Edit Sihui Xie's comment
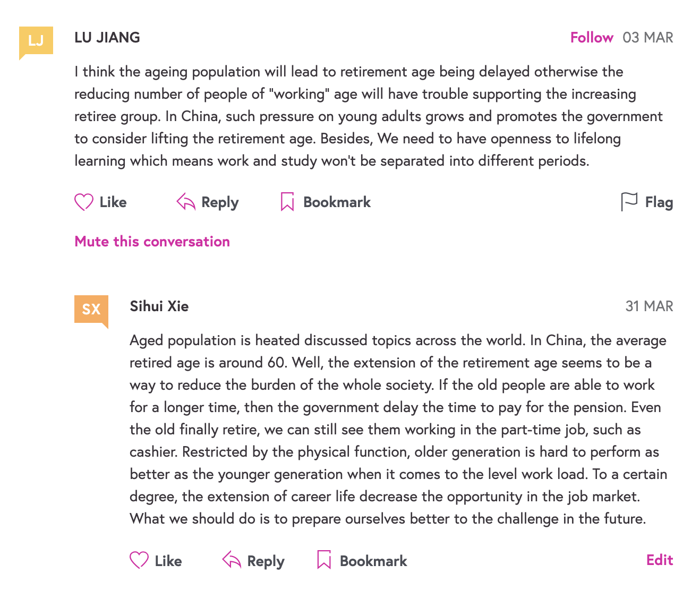The image size is (700, 599). pos(660,560)
